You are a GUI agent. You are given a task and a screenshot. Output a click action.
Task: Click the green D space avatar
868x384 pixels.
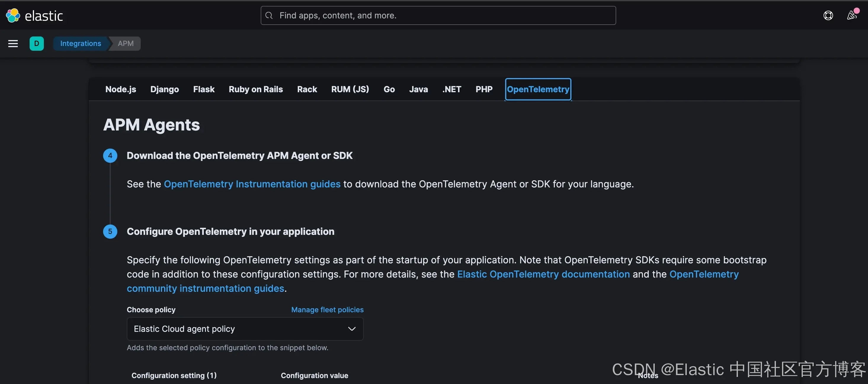pyautogui.click(x=36, y=44)
